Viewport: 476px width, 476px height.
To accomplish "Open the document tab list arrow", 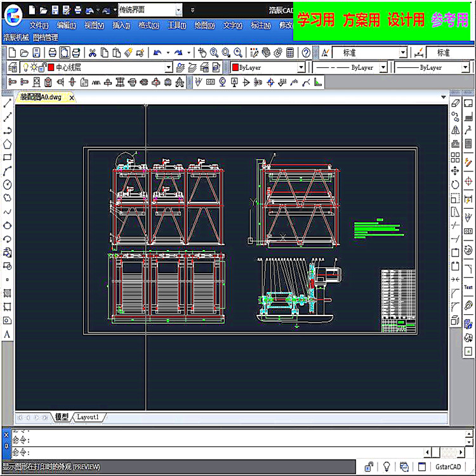I will pos(444,98).
